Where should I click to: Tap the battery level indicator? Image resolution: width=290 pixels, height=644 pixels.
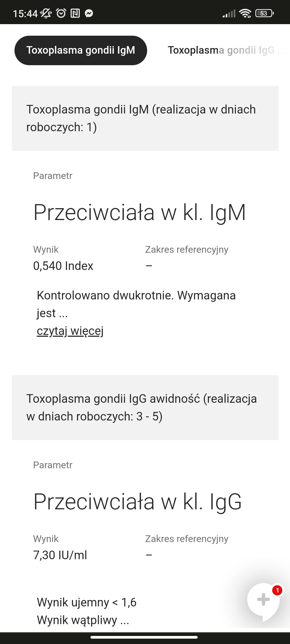click(264, 13)
